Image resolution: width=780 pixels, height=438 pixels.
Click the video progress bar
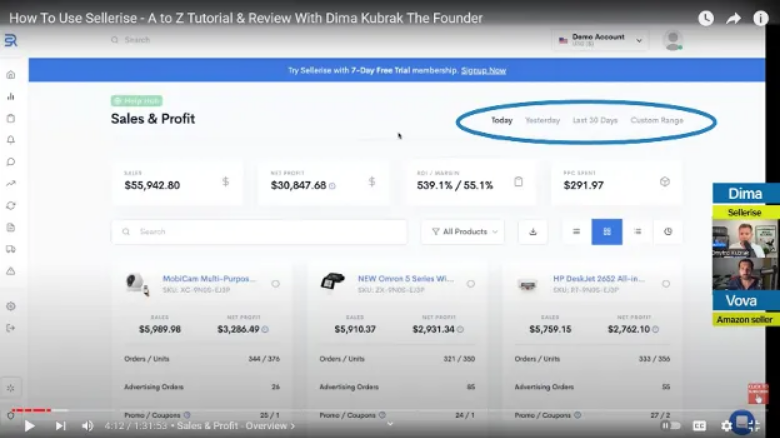click(x=390, y=411)
